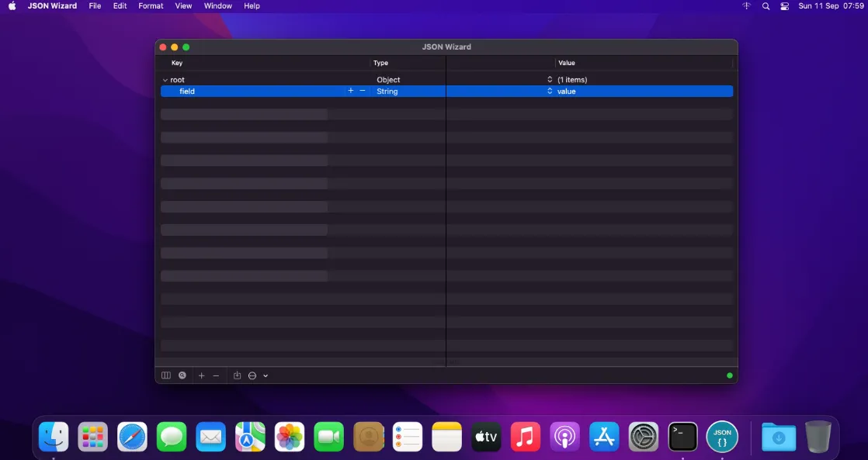Image resolution: width=868 pixels, height=460 pixels.
Task: Open the Trash from the Dock
Action: coord(818,437)
